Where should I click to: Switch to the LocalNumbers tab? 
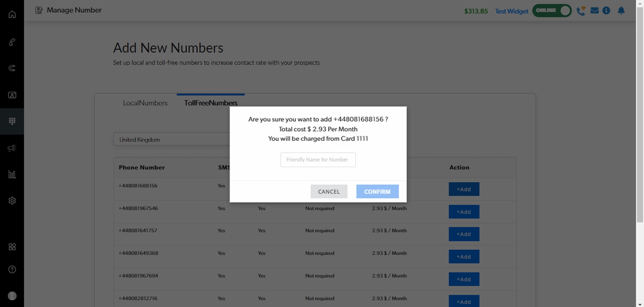(145, 103)
